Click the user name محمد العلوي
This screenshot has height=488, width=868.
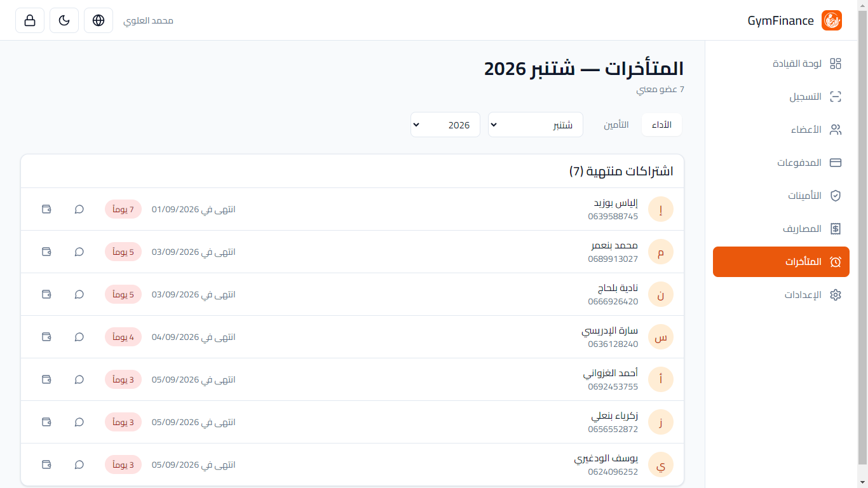click(148, 20)
